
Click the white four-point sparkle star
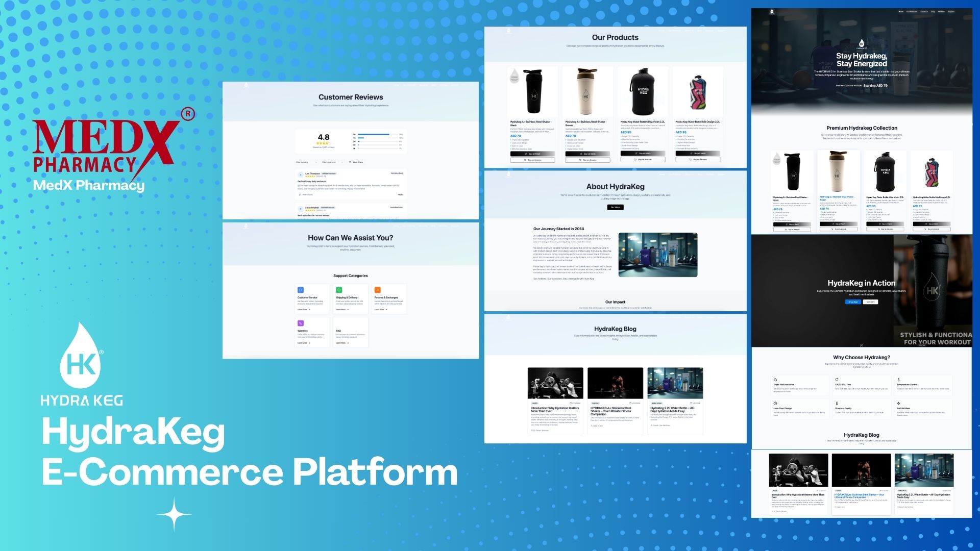pyautogui.click(x=174, y=514)
